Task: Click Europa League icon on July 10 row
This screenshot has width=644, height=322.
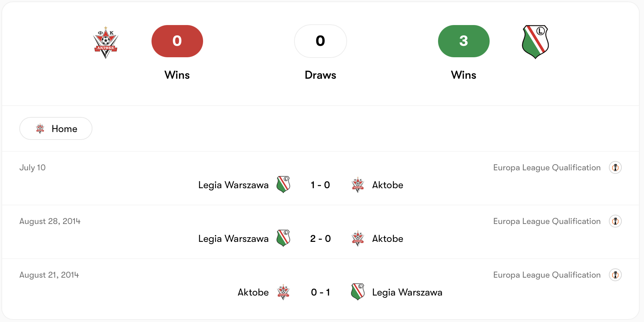Action: click(615, 167)
